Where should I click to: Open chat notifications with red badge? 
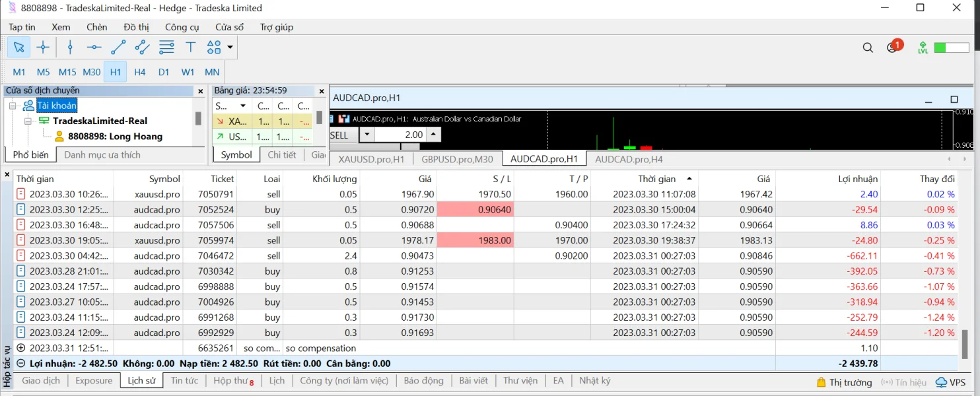coord(893,48)
